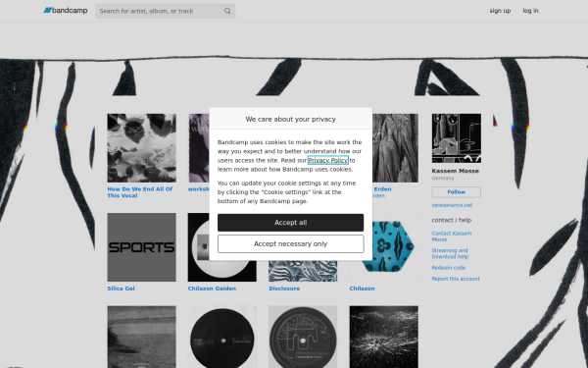Image resolution: width=588 pixels, height=368 pixels.
Task: Open the starry black particle album cover
Action: click(x=383, y=337)
